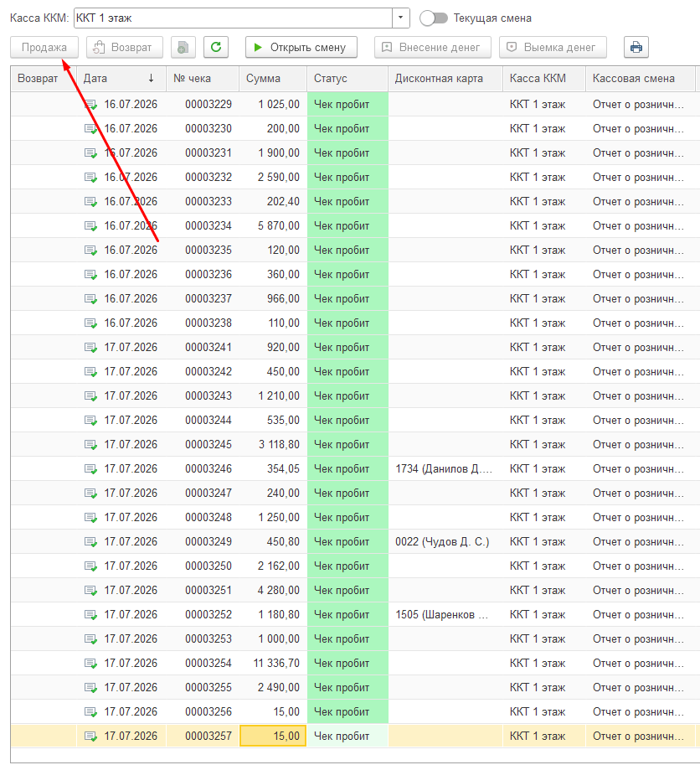Click the Выемка денег button
This screenshot has width=700, height=765.
coord(553,47)
